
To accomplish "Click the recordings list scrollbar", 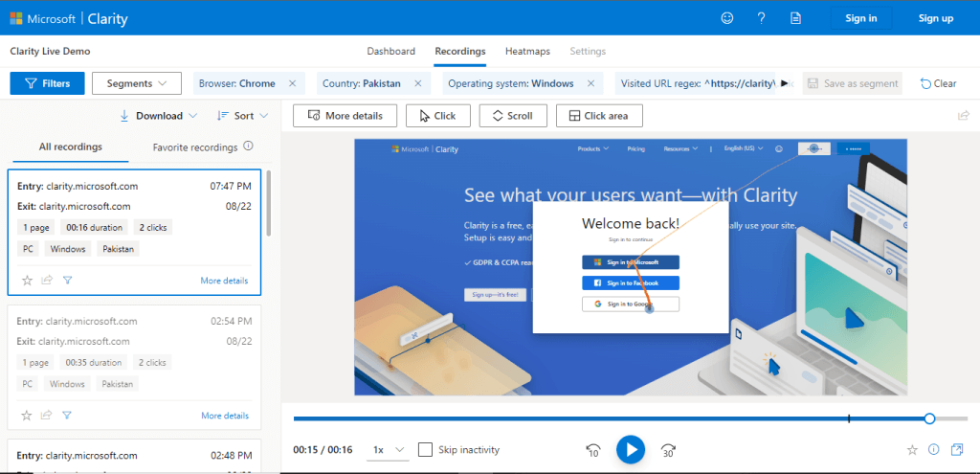I will tap(269, 203).
